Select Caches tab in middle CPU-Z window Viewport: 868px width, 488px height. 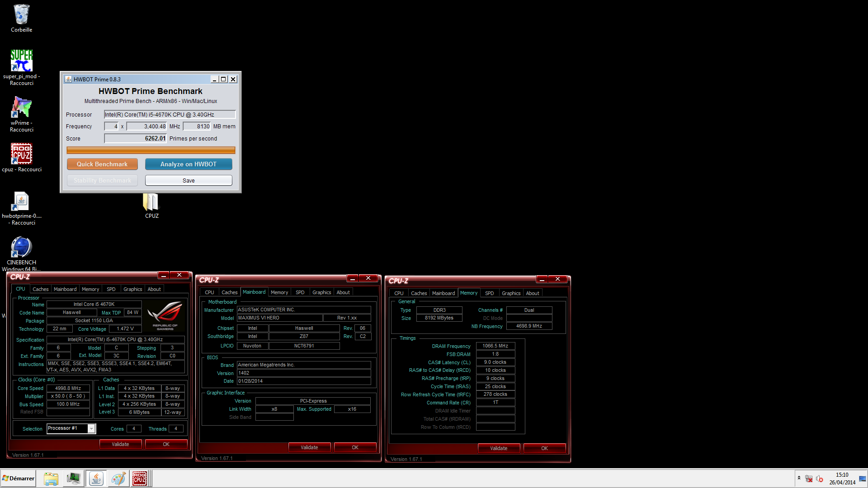point(229,292)
